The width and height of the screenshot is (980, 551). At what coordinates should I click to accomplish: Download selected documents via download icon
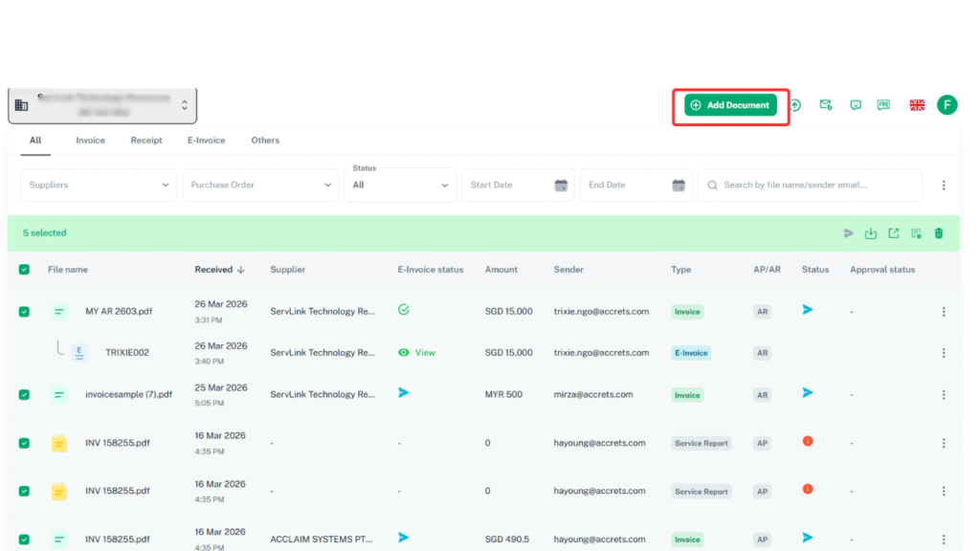click(871, 233)
